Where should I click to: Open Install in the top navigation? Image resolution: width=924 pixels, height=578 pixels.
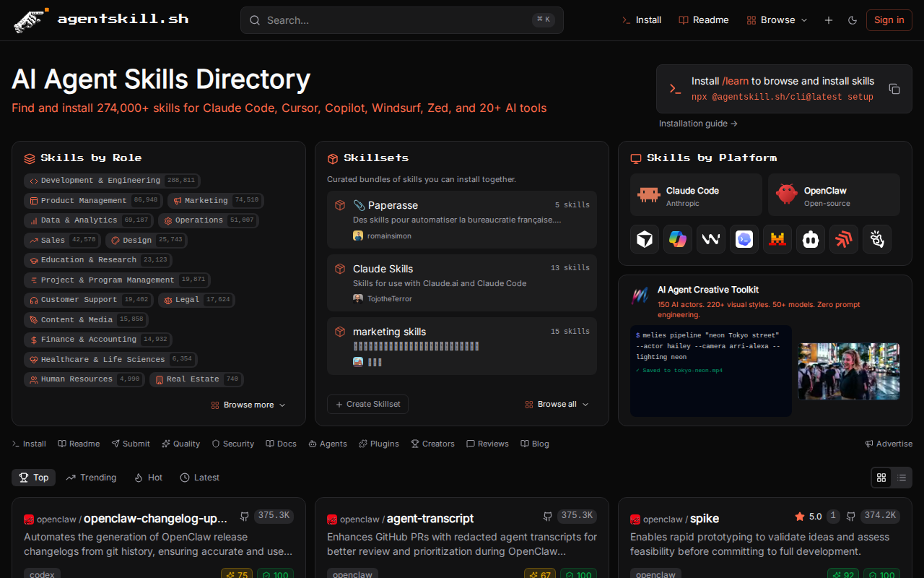click(x=642, y=20)
